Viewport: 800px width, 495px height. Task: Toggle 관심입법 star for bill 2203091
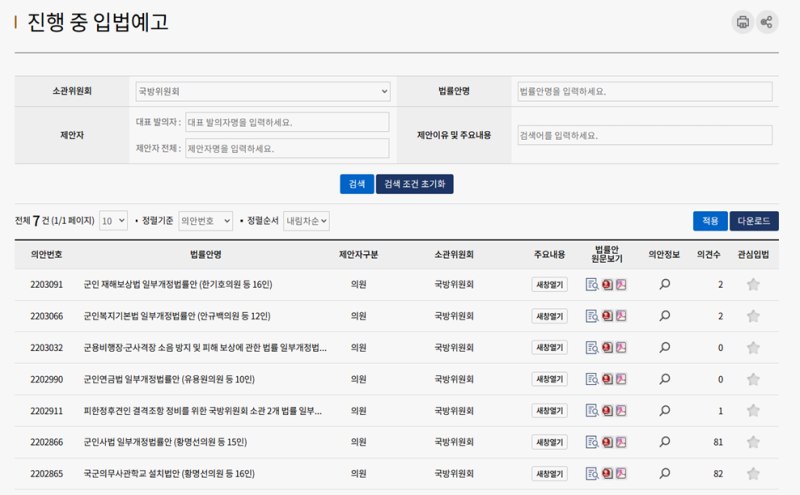(x=753, y=285)
